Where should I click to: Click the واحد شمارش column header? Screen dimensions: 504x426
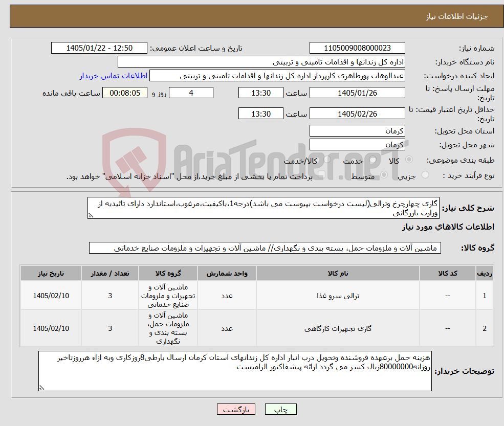[227, 274]
